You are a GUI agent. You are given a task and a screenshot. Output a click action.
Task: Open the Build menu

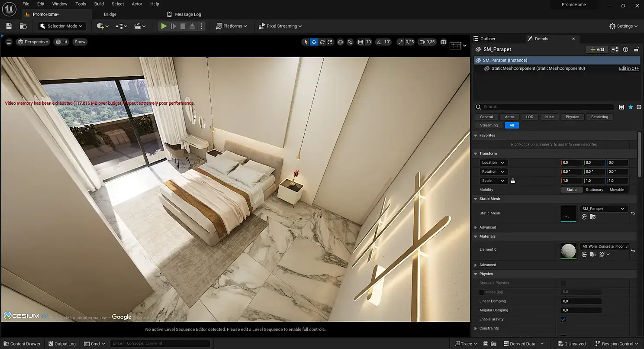tap(99, 4)
